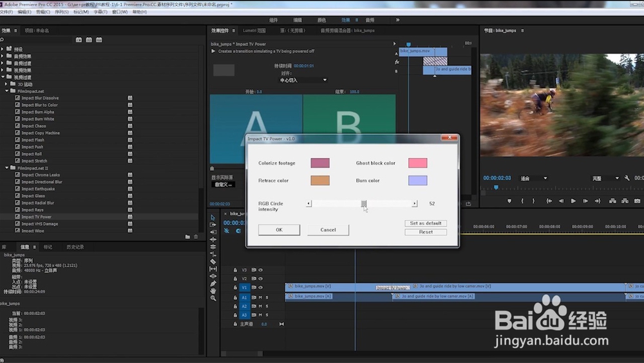The width and height of the screenshot is (644, 363).
Task: Click Cancel in Impact TV Power dialog
Action: (x=328, y=230)
